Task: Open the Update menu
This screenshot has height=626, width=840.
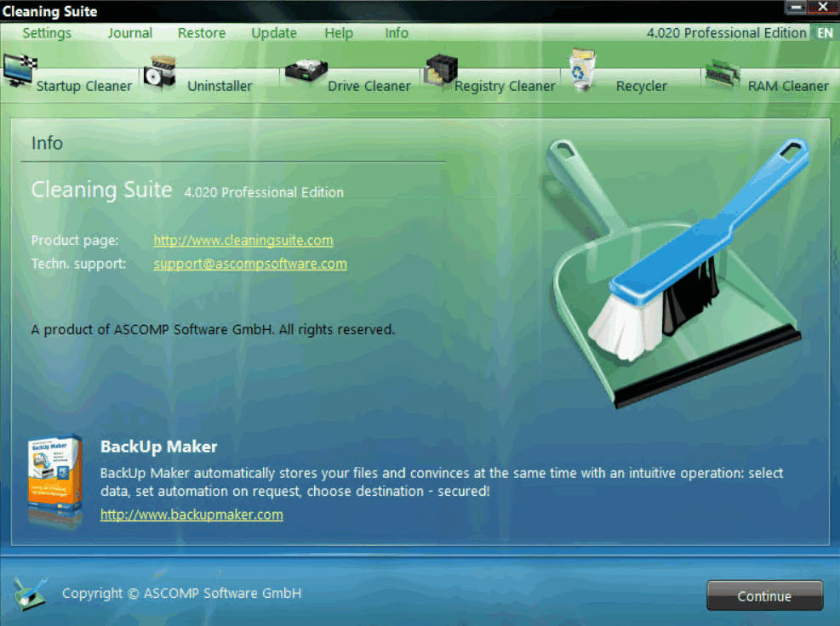Action: [x=274, y=33]
